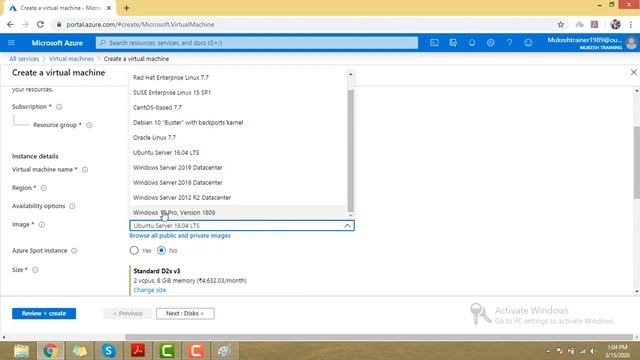Screen dimensions: 640x360
Task: Choose Windows Server 2016 Datacenter image
Action: click(237, 182)
